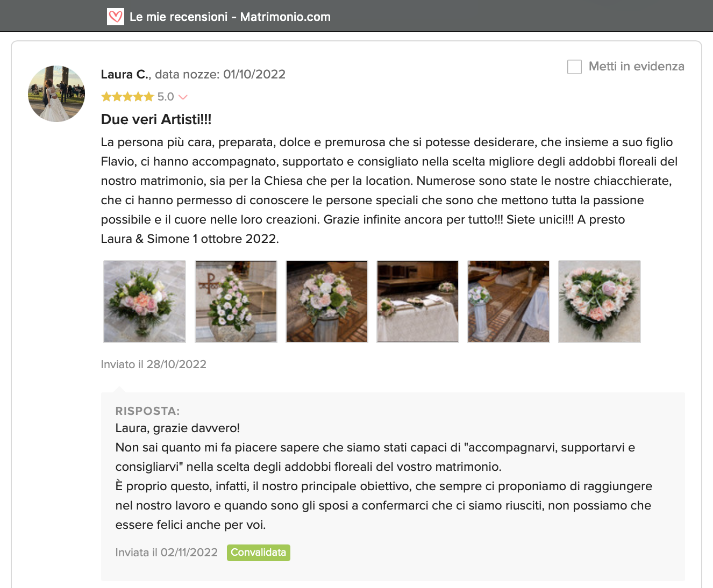
Task: Open the flower arrangement with cross thumbnail
Action: (236, 302)
